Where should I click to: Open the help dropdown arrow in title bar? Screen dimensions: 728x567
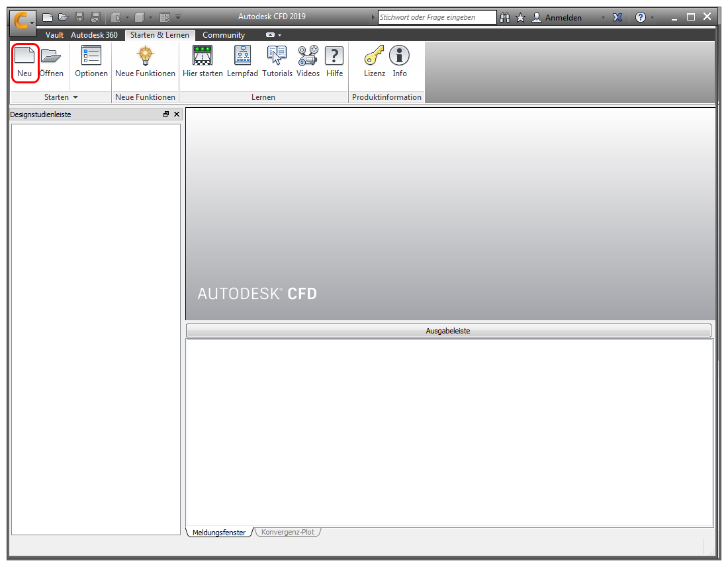pos(653,18)
